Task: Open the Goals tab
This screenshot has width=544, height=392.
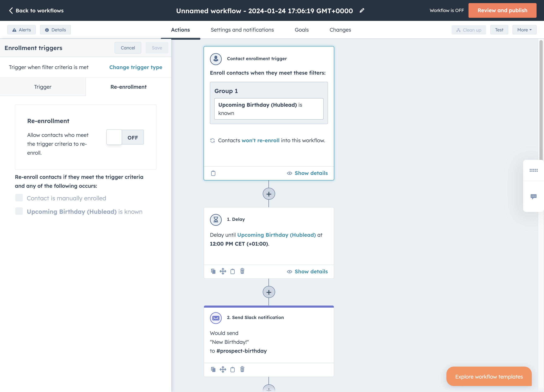Action: coord(302,30)
